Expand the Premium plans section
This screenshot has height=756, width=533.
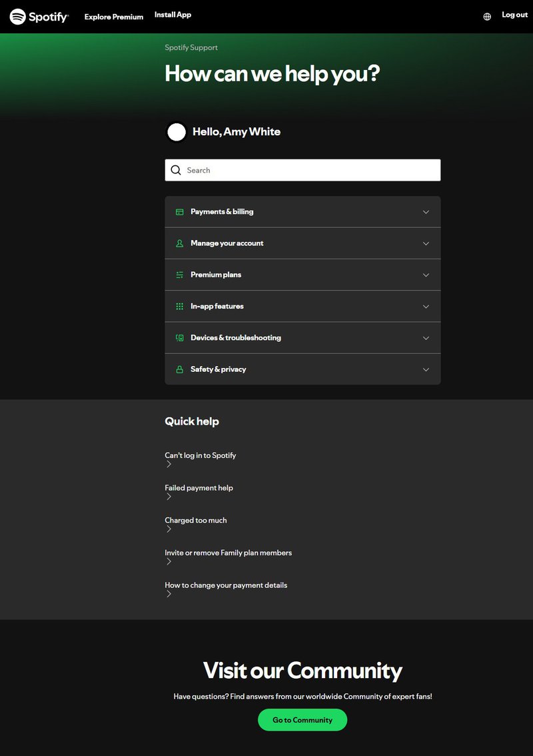pos(426,275)
